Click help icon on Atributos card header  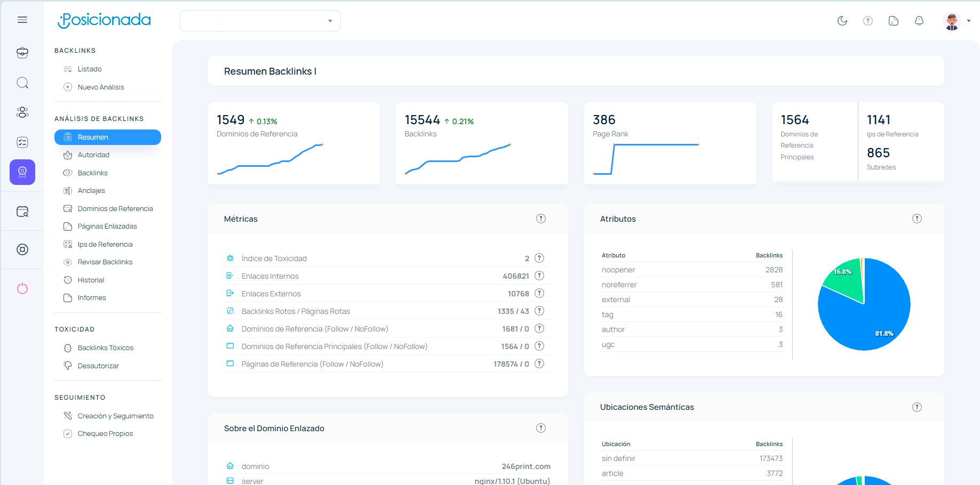coord(917,219)
